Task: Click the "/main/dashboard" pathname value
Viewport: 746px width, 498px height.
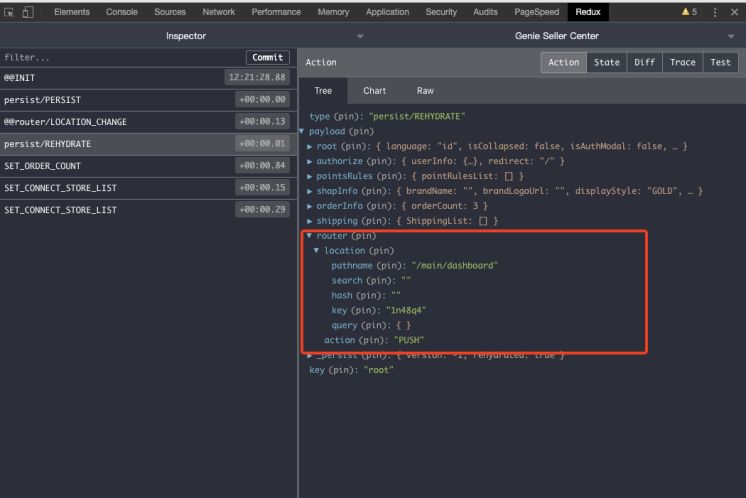Action: pos(454,266)
